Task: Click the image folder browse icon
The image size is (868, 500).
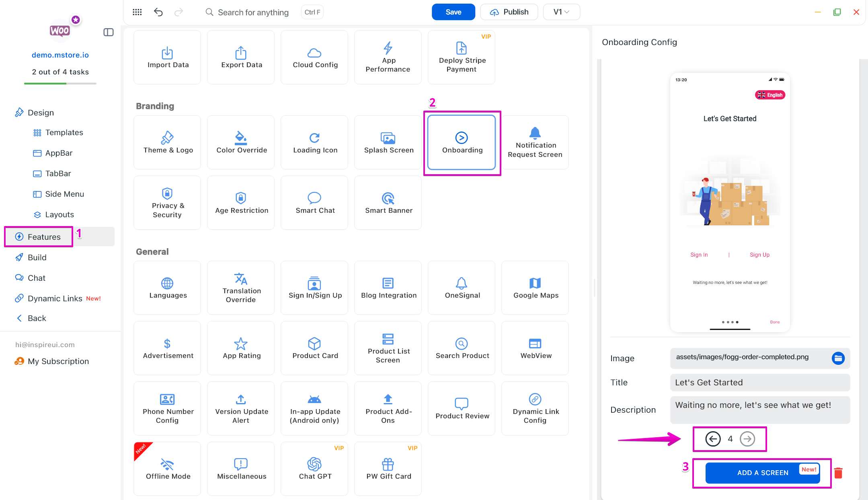Action: pyautogui.click(x=838, y=358)
